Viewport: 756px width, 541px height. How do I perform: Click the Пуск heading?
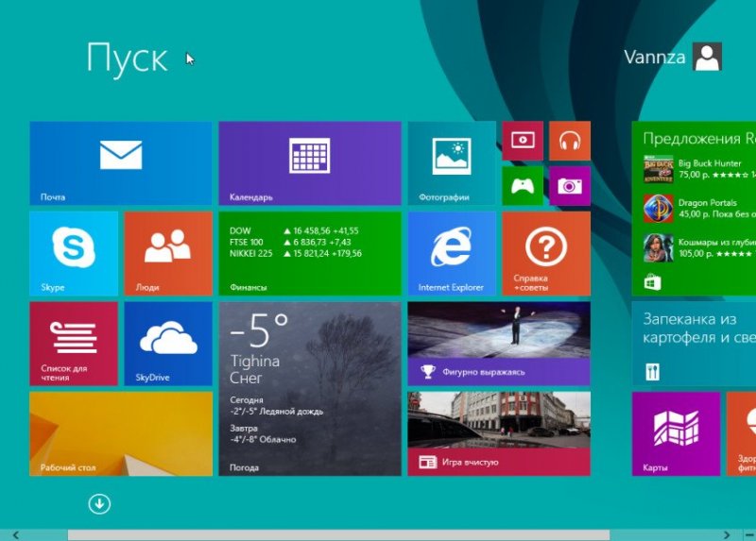127,59
